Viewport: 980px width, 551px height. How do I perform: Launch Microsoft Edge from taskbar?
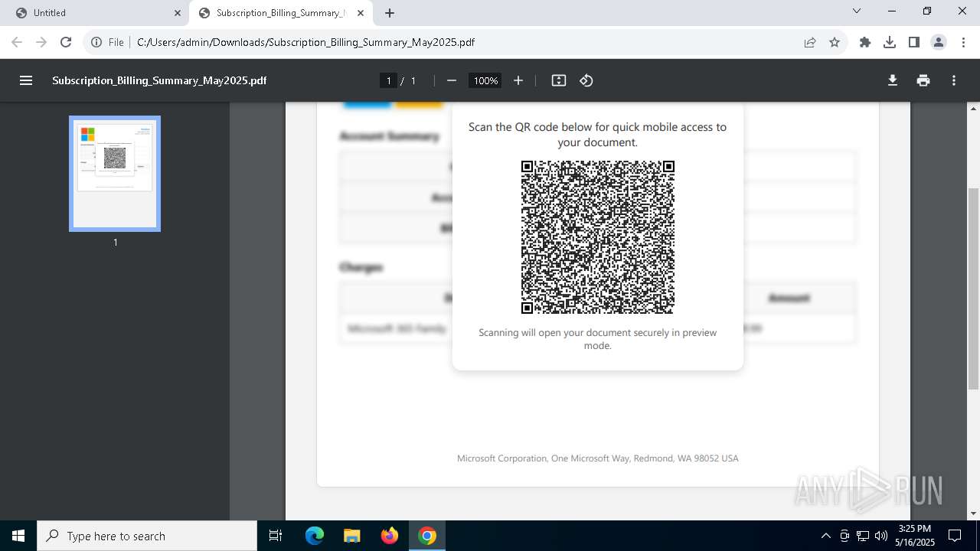tap(315, 536)
